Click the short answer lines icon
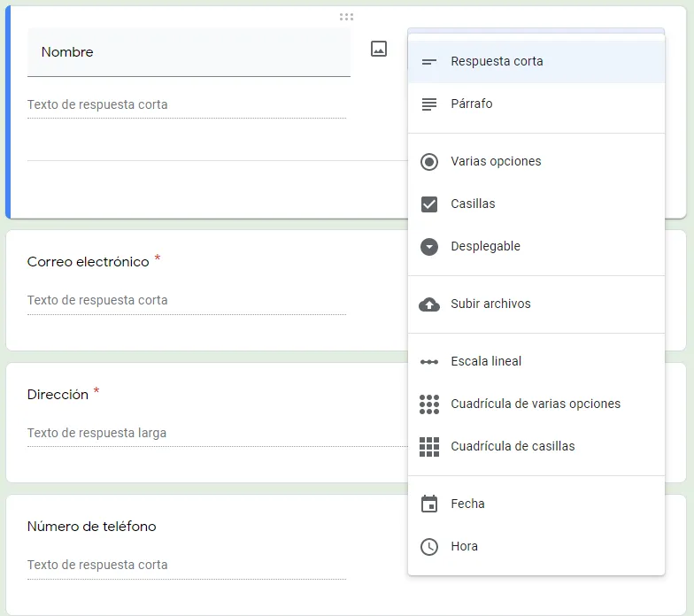The width and height of the screenshot is (694, 616). click(428, 62)
